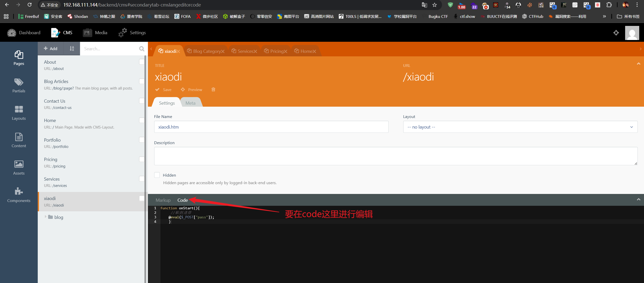Click the search magnifier icon
Screen dimensions: 644x283
142,49
